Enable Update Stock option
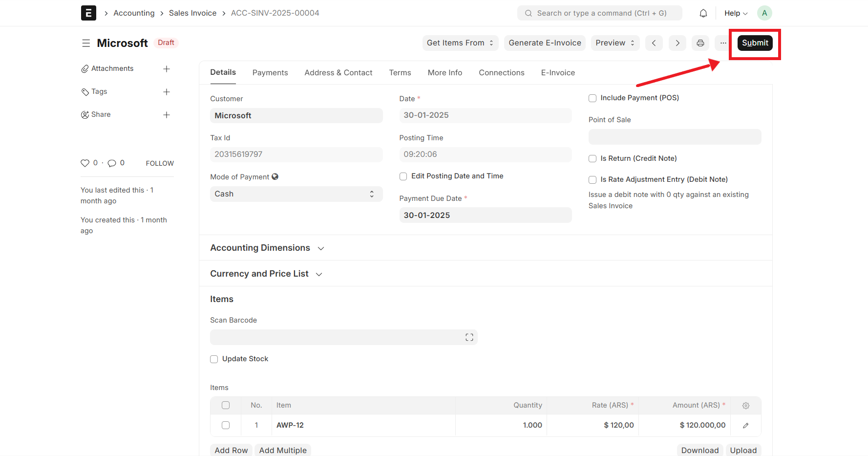Viewport: 868px width, 456px height. (214, 359)
